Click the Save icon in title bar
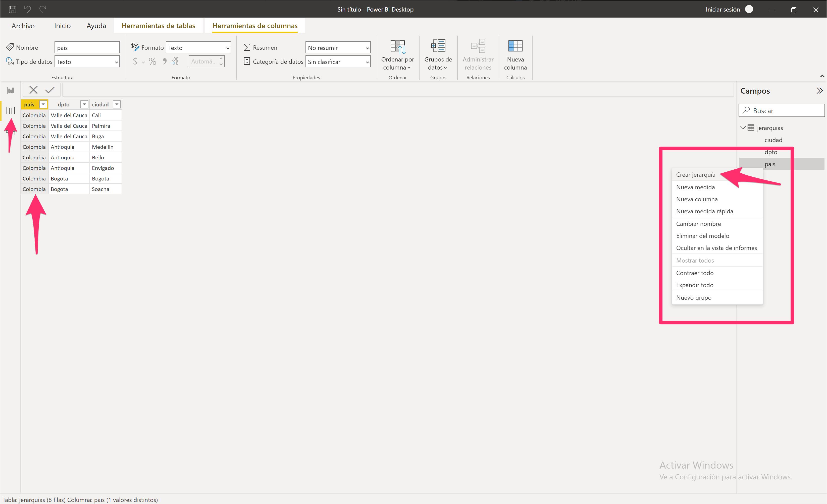This screenshot has height=504, width=827. (x=12, y=9)
